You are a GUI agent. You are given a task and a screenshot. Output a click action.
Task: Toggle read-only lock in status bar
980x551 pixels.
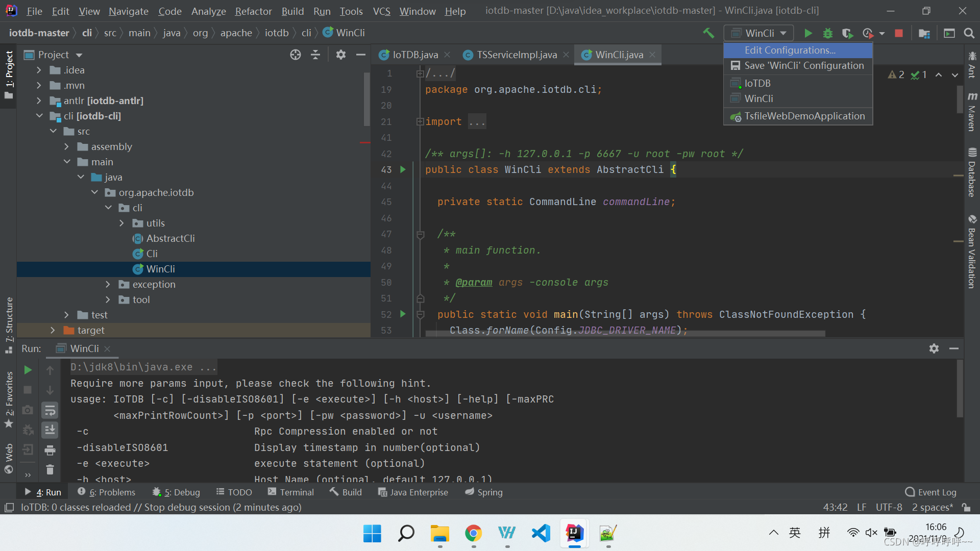tap(966, 507)
